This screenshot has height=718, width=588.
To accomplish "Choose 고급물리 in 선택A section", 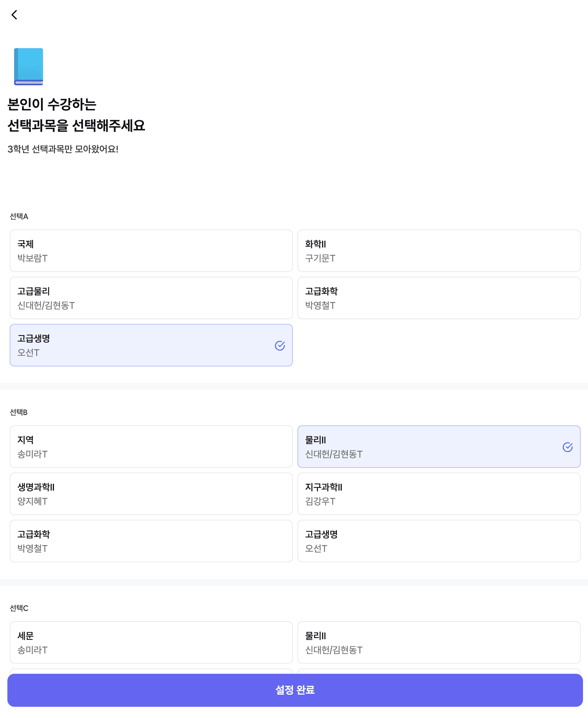I will coord(151,298).
